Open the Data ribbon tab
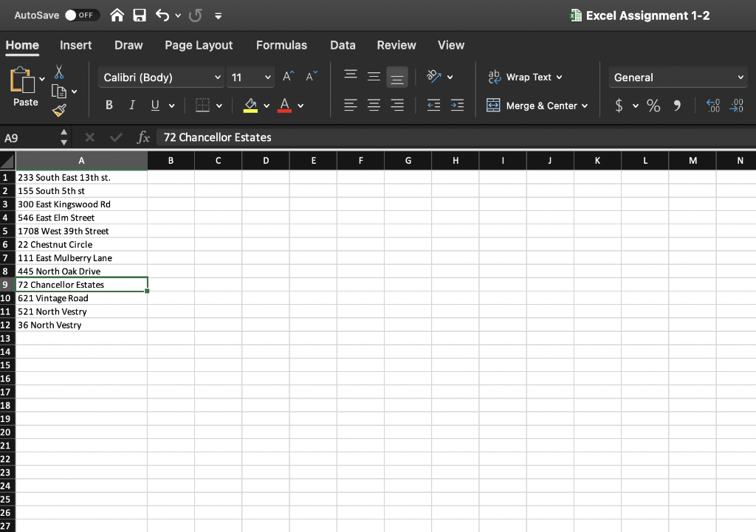 [343, 45]
